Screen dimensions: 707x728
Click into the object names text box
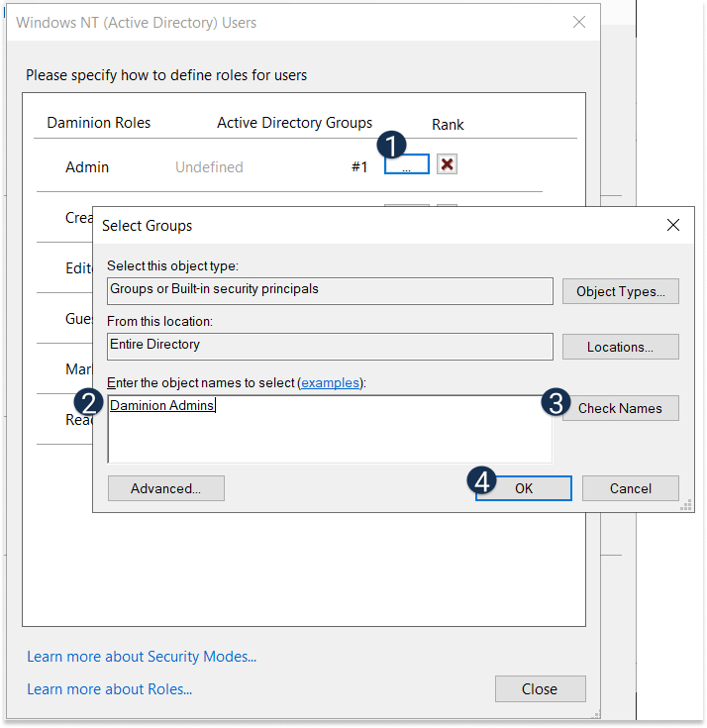click(x=329, y=436)
